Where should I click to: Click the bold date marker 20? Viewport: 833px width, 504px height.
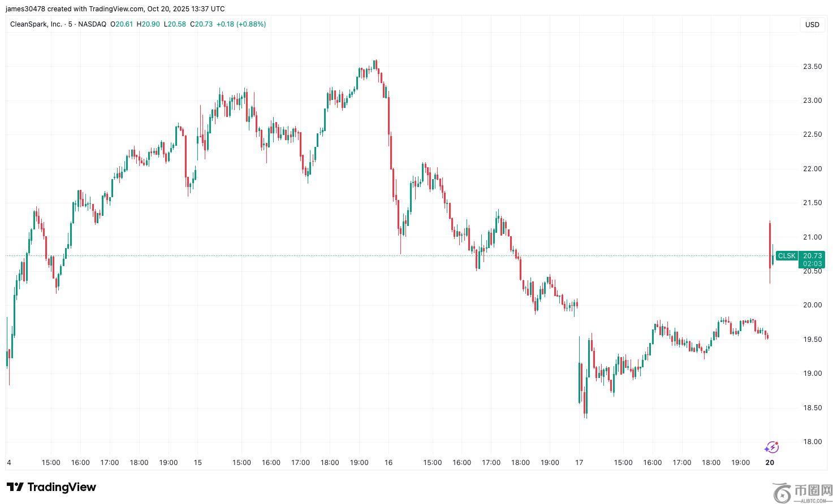[770, 462]
